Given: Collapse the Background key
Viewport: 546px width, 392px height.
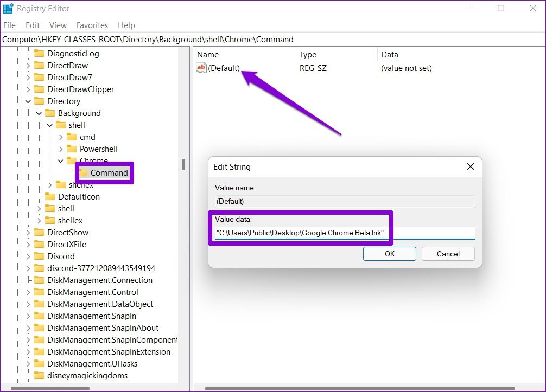Looking at the screenshot, I should [x=39, y=113].
